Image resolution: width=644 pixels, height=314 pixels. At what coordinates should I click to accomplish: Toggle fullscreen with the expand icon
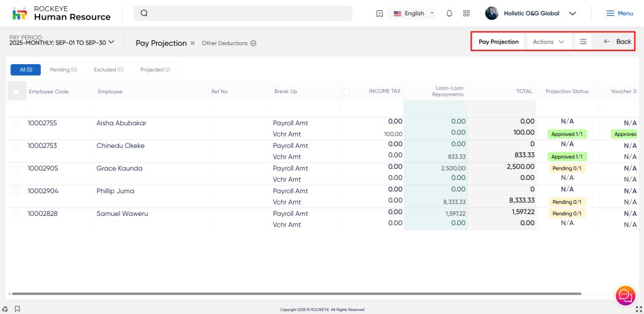[x=638, y=309]
